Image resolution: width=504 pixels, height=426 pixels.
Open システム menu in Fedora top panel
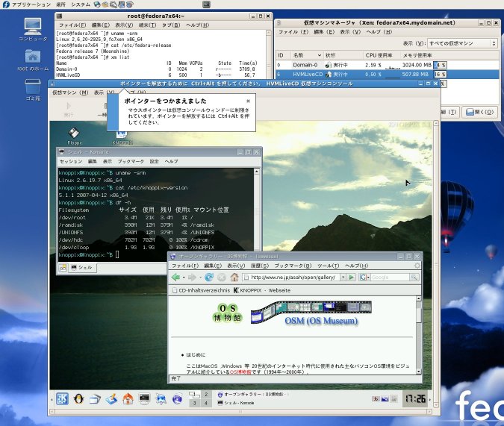tap(80, 4)
